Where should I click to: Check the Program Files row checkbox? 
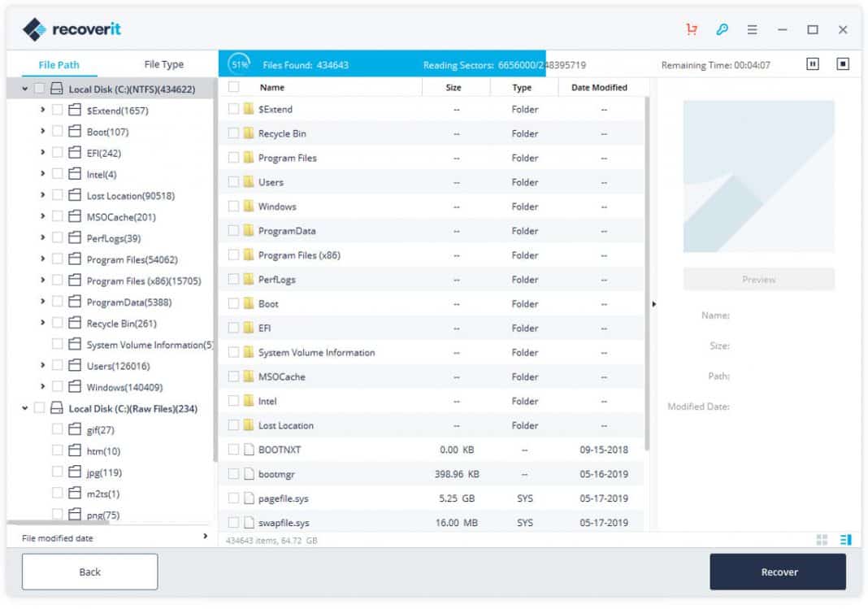tap(233, 157)
